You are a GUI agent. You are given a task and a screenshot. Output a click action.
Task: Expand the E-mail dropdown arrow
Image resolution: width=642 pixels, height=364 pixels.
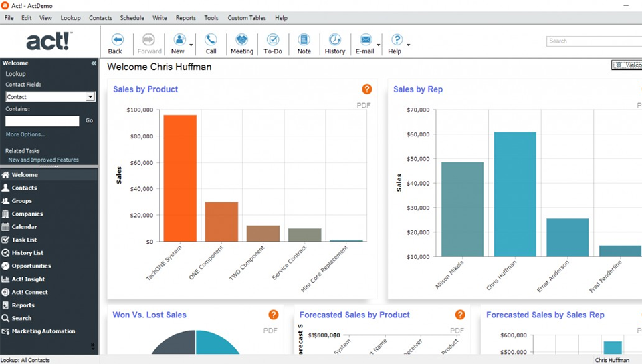[379, 45]
